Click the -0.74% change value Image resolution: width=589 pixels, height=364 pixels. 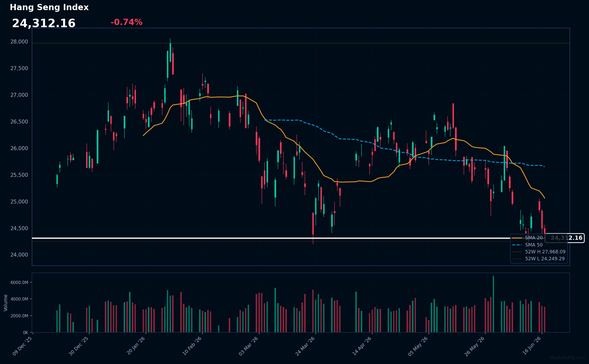coord(127,22)
